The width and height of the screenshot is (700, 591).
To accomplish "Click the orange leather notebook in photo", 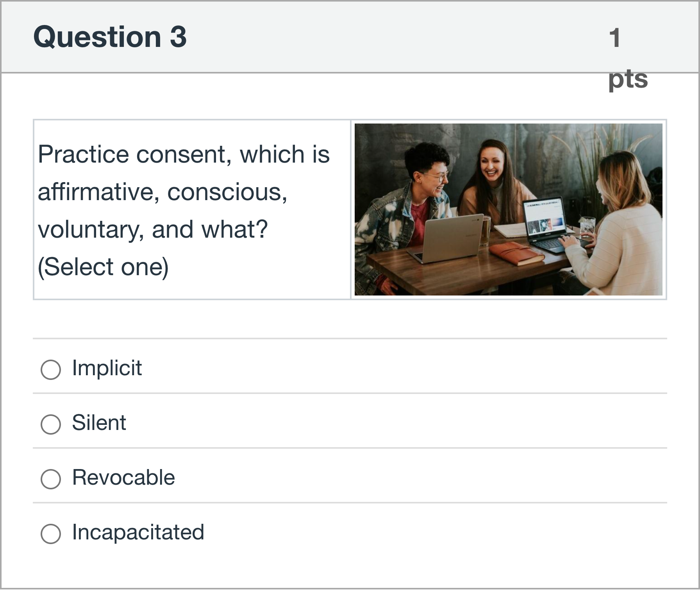I will pos(516,253).
